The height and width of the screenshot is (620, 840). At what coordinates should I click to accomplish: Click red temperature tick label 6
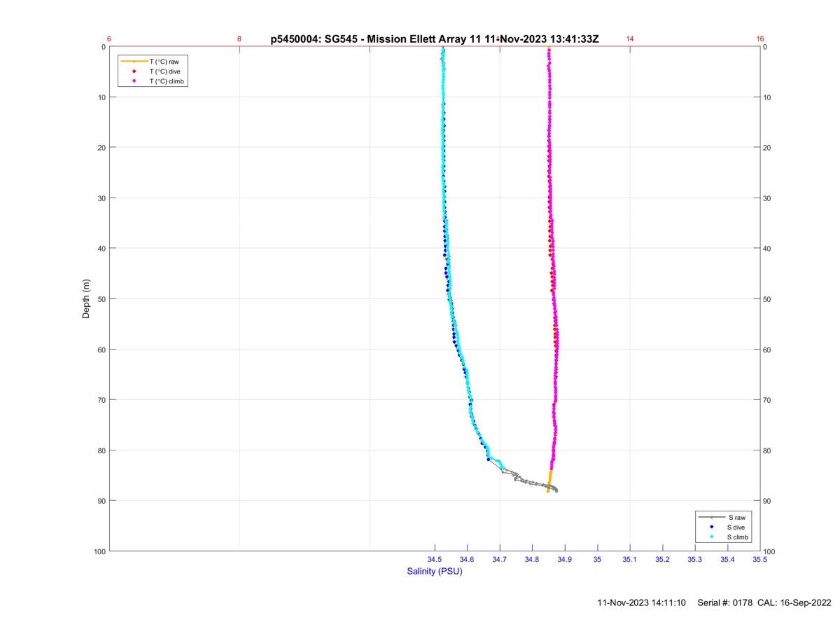[x=109, y=39]
